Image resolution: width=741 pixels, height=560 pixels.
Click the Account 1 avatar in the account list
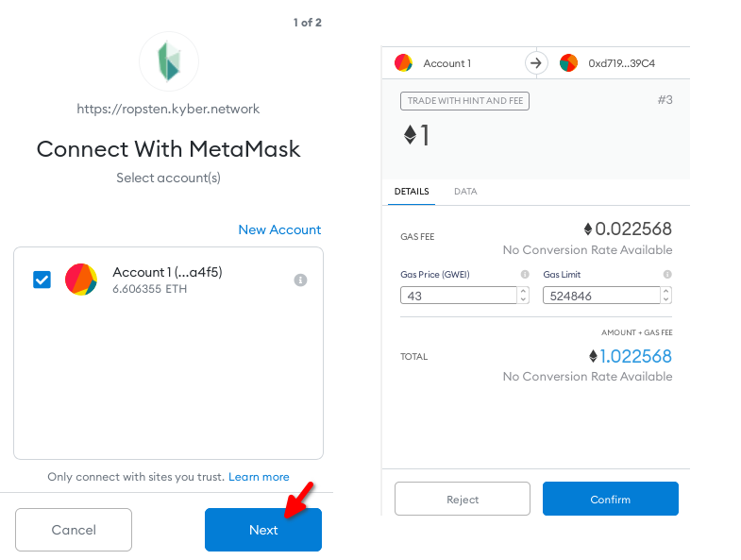(x=81, y=280)
